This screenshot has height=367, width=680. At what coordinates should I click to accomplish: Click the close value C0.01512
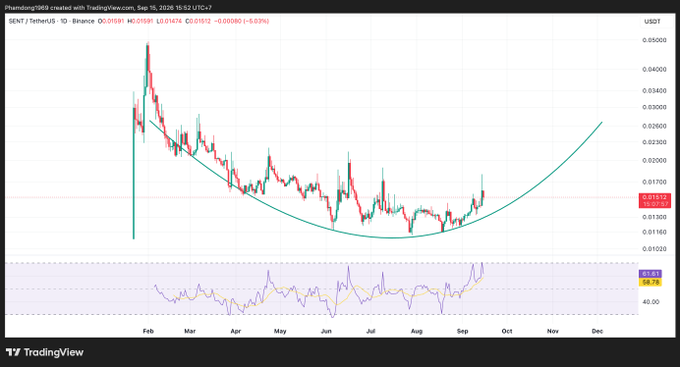198,21
